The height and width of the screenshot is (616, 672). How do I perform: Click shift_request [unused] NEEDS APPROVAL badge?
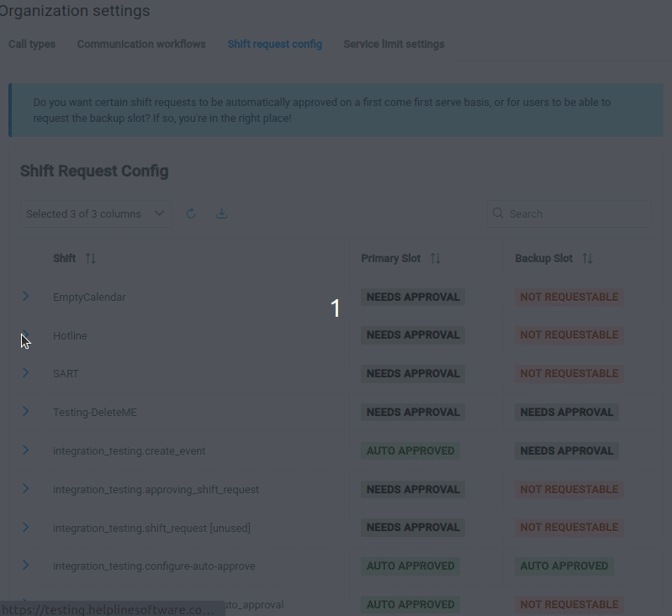(413, 527)
